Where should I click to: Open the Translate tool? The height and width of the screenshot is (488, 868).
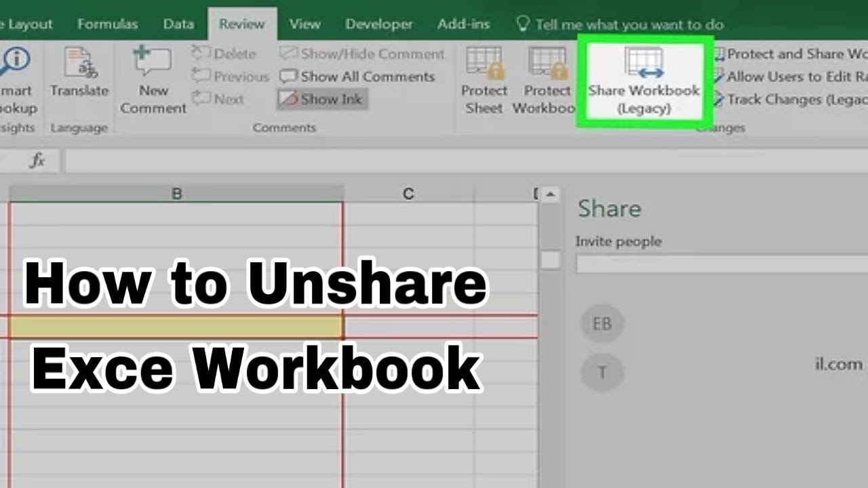pos(79,73)
